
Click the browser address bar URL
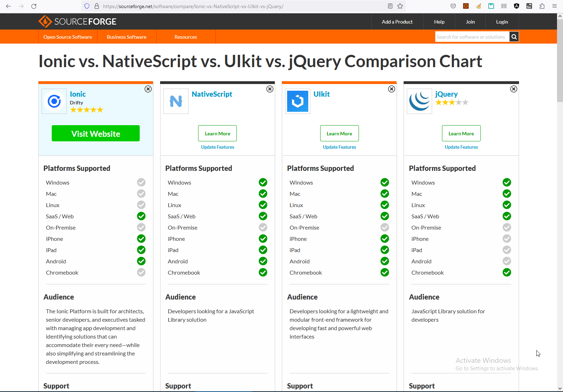193,6
